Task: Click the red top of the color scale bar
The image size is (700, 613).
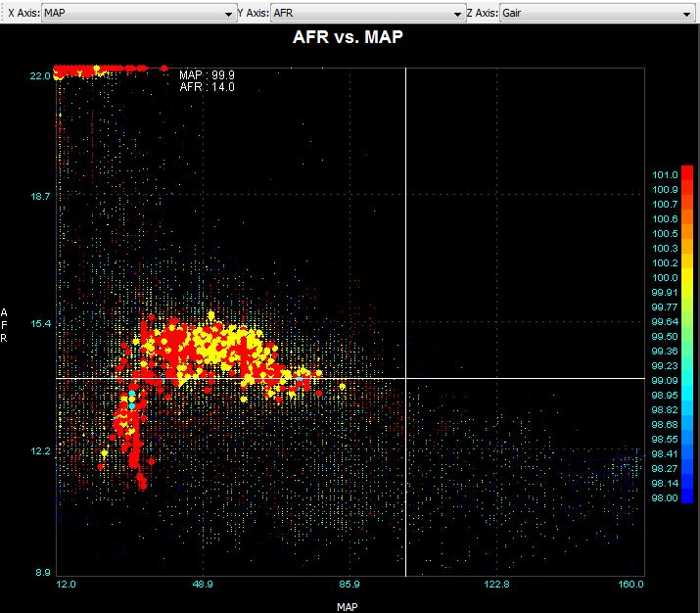Action: 687,174
